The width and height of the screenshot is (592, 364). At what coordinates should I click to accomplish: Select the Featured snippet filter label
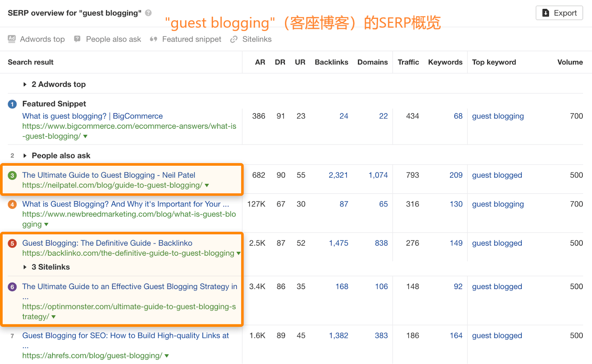pyautogui.click(x=192, y=39)
